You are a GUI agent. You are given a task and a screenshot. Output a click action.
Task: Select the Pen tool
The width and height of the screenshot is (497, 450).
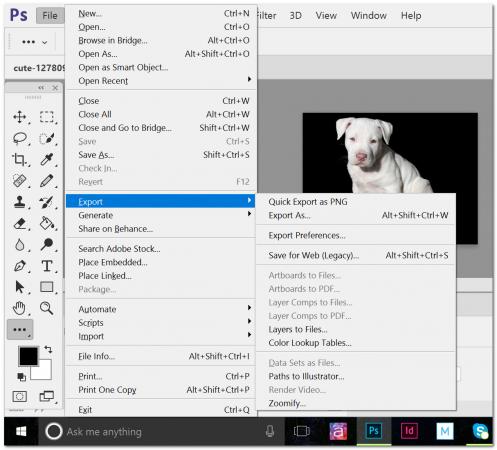[x=20, y=266]
